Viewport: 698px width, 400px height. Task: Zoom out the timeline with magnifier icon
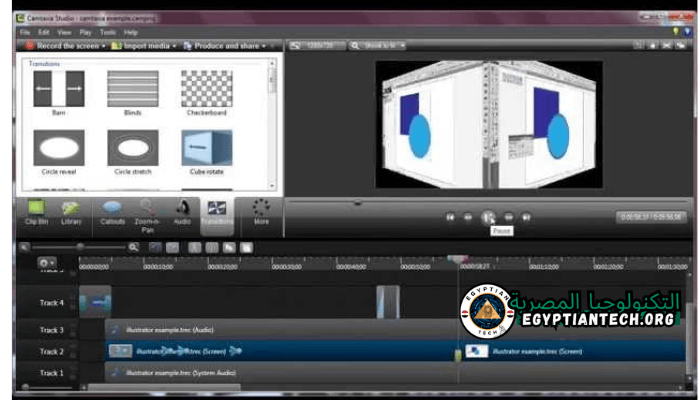(24, 247)
